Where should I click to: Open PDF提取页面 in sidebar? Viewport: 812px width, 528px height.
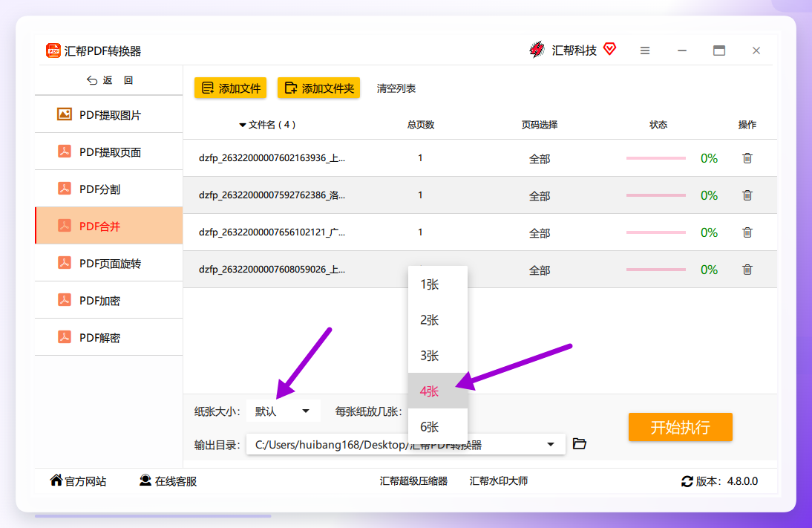(x=109, y=151)
